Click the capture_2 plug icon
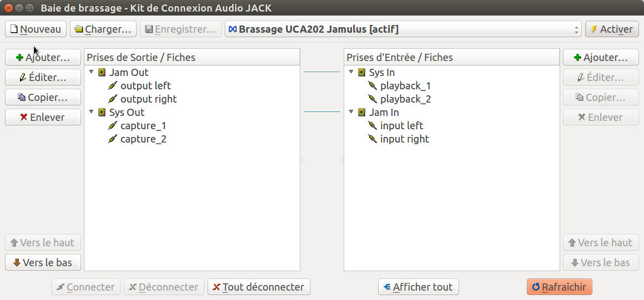 tap(113, 139)
